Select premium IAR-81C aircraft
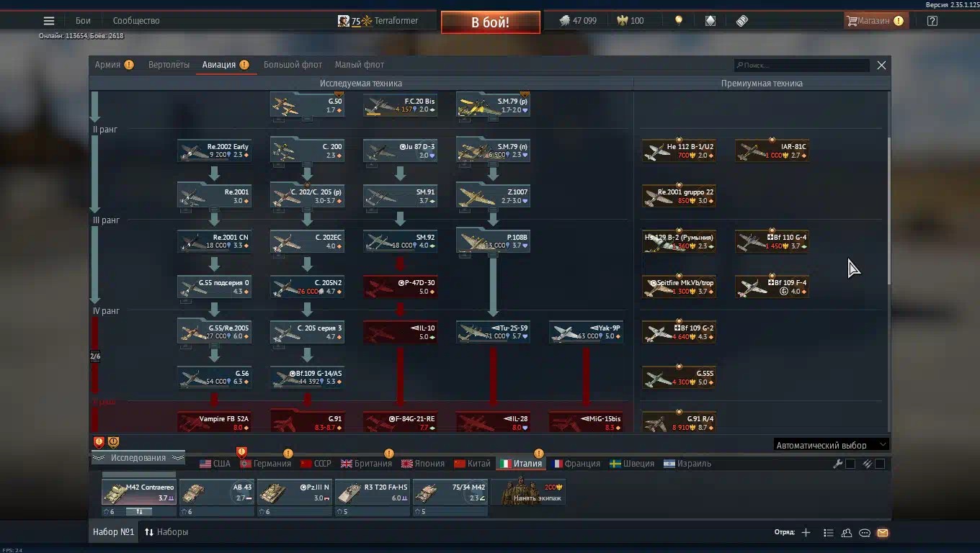The height and width of the screenshot is (553, 980). pos(772,150)
